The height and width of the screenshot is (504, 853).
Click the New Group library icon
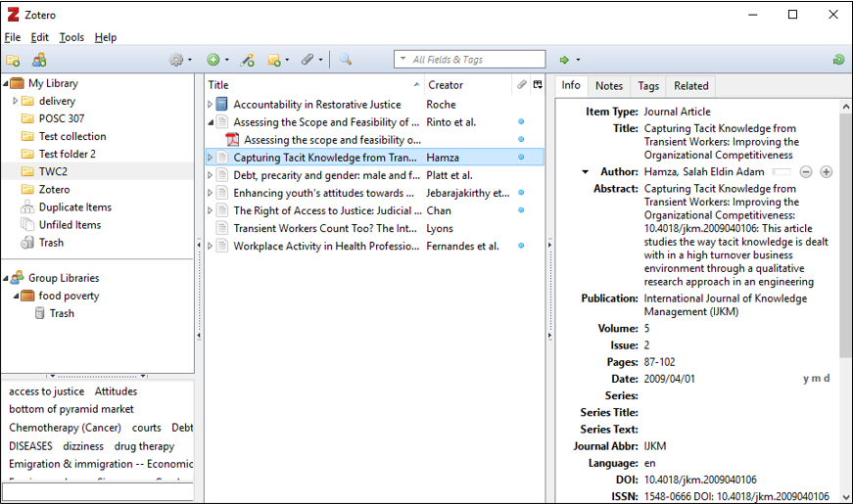(38, 60)
